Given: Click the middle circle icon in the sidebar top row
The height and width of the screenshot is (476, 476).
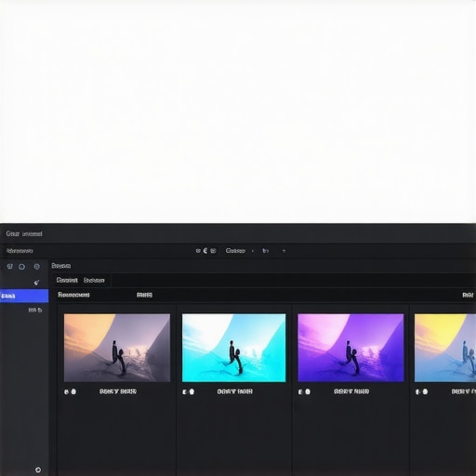Looking at the screenshot, I should coord(21,267).
